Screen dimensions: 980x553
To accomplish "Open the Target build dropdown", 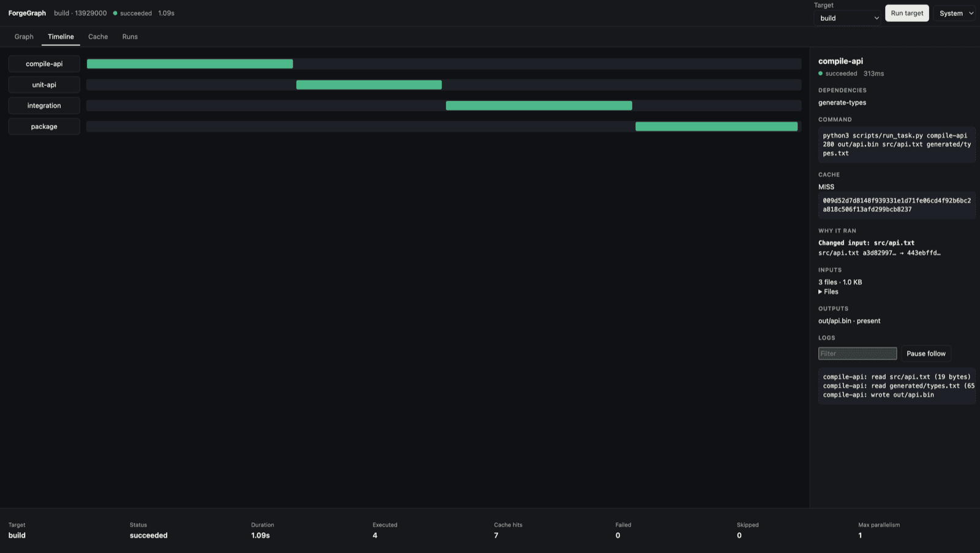I will (848, 18).
